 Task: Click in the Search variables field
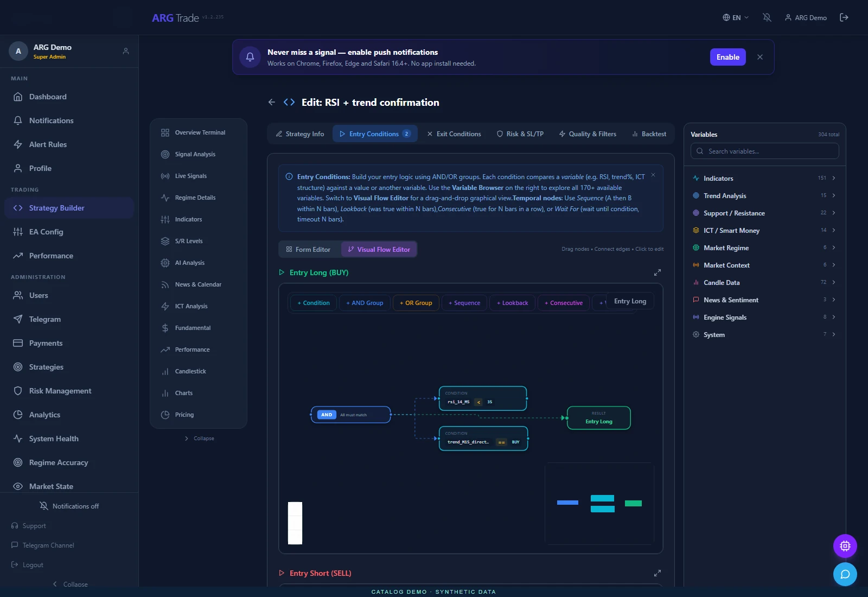coord(765,151)
